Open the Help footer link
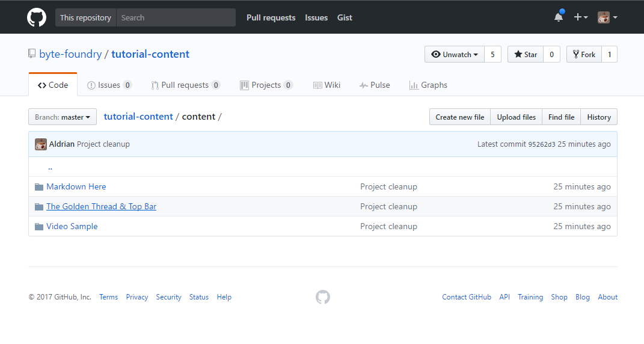 (x=224, y=297)
